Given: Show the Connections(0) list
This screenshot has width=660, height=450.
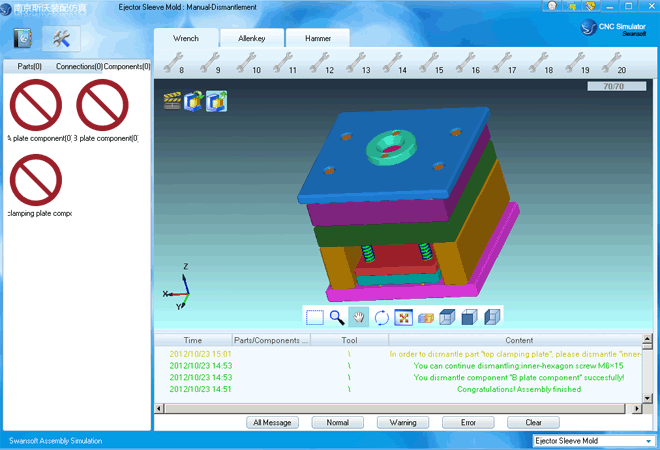Looking at the screenshot, I should tap(78, 66).
